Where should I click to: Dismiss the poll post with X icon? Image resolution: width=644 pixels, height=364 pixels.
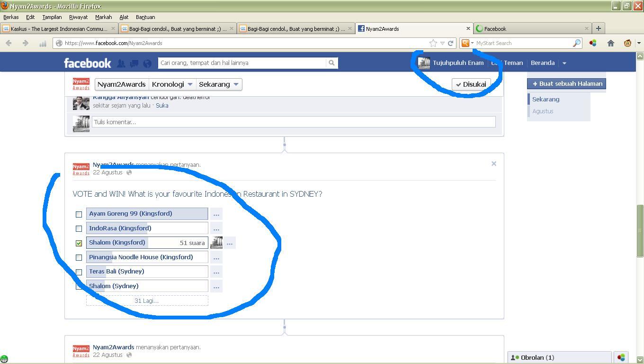[493, 164]
